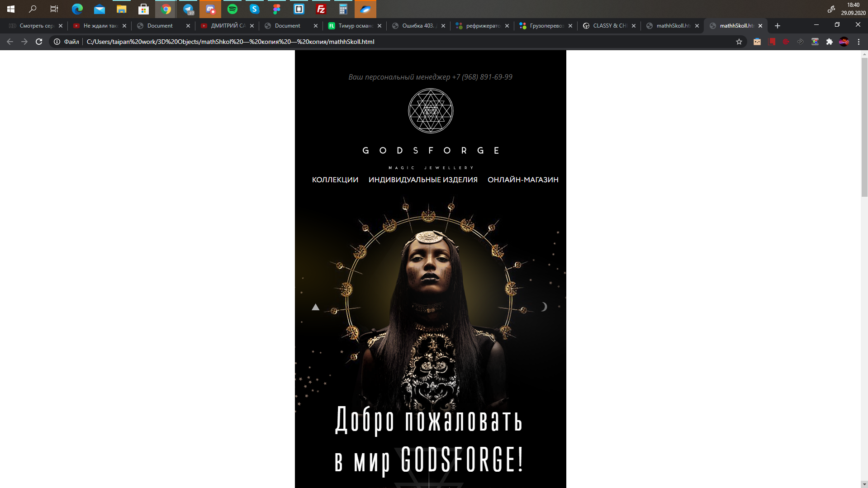
Task: Focus the address bar URL
Action: click(230, 42)
